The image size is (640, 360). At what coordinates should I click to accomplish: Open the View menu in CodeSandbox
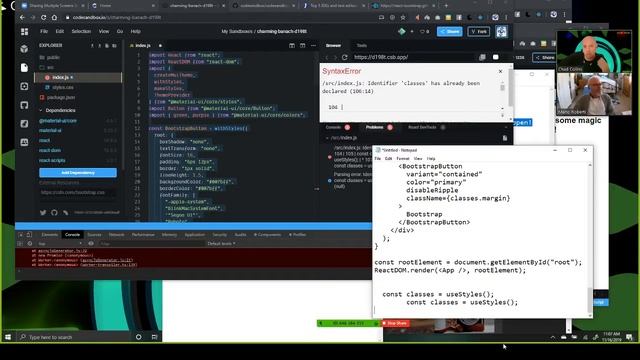104,31
